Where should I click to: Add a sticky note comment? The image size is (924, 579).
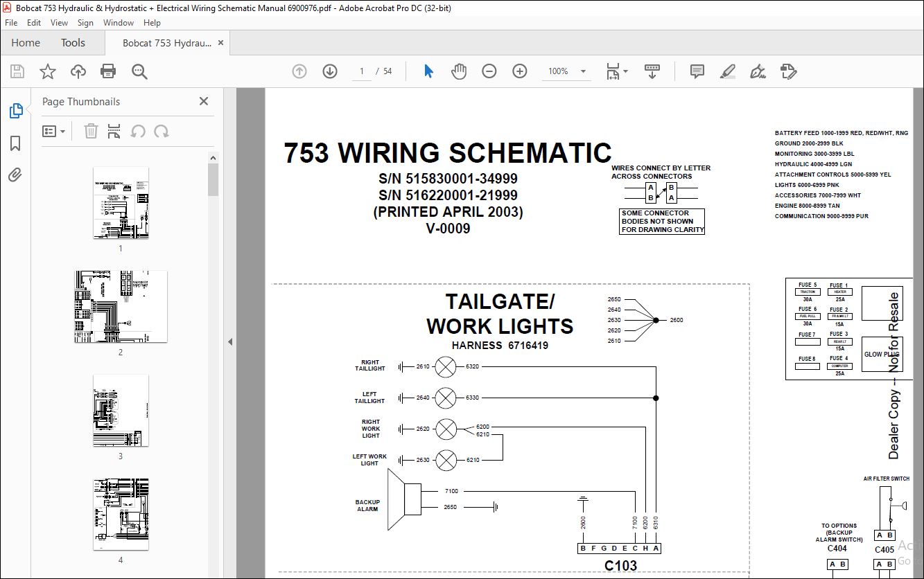click(x=697, y=71)
